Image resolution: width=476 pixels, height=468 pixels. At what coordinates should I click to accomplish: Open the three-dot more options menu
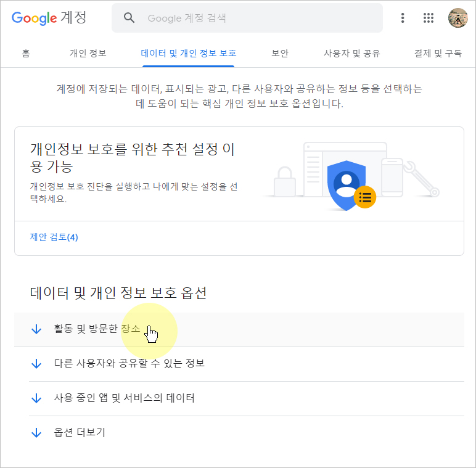[403, 18]
